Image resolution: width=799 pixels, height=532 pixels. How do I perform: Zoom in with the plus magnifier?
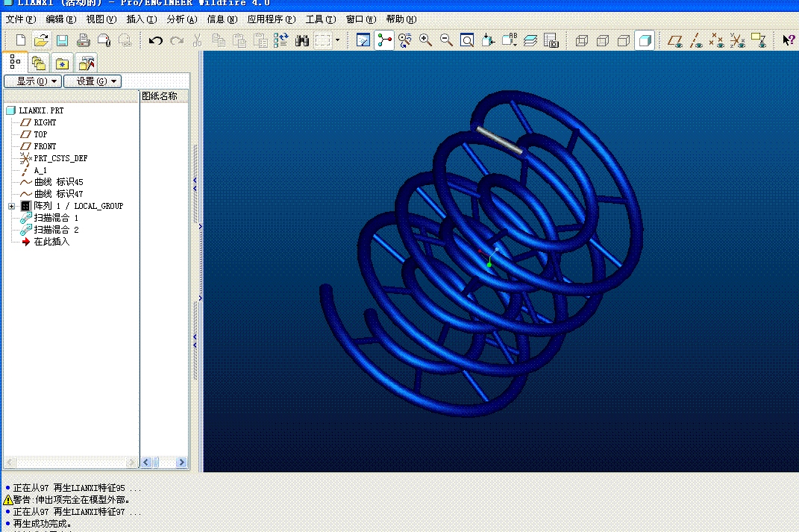425,40
